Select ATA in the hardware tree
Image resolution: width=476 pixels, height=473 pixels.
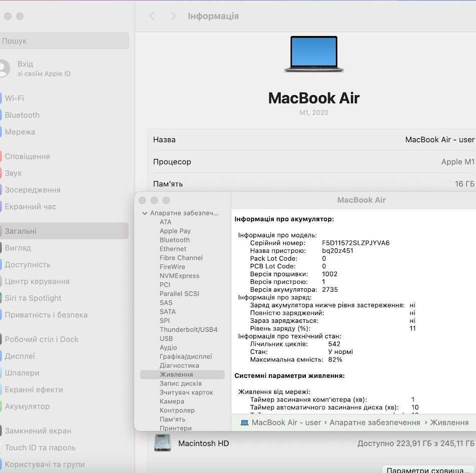pos(166,222)
